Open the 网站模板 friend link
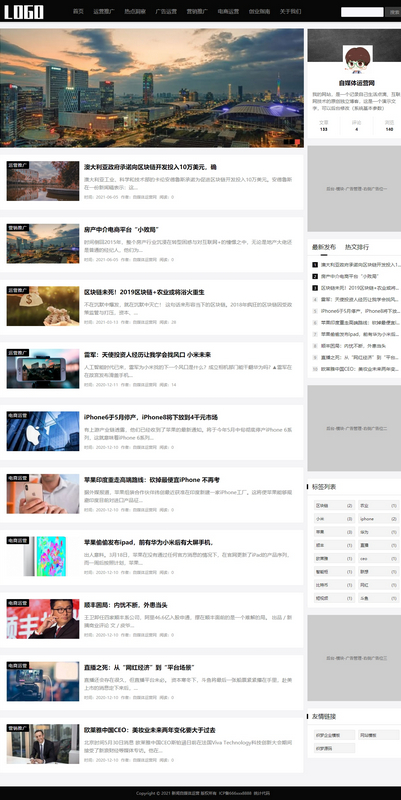The image size is (401, 800). (378, 735)
